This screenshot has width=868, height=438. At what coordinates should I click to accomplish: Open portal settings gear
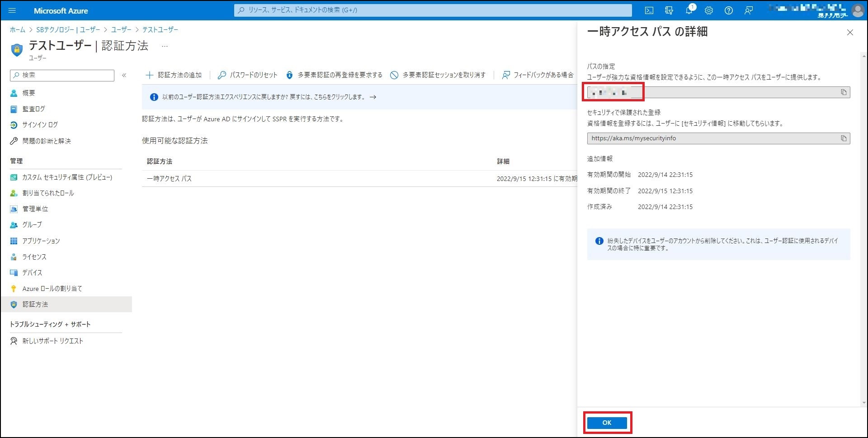tap(709, 10)
